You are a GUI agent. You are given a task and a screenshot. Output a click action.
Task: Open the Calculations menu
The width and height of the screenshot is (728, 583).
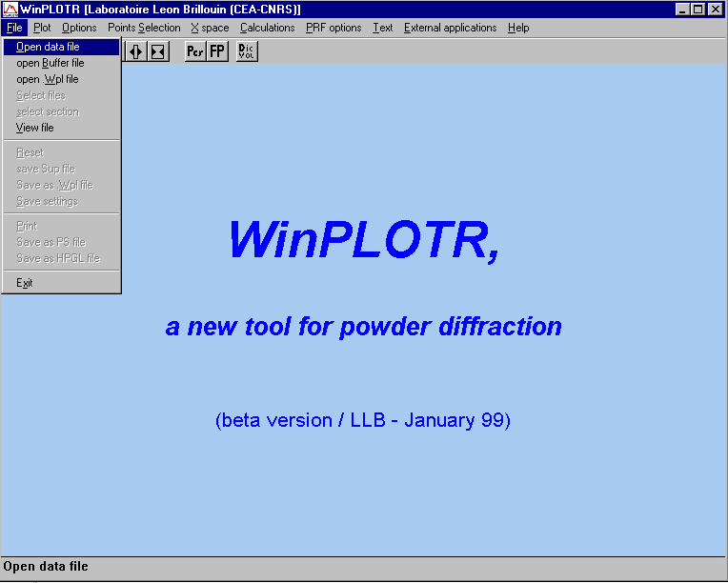[x=267, y=28]
